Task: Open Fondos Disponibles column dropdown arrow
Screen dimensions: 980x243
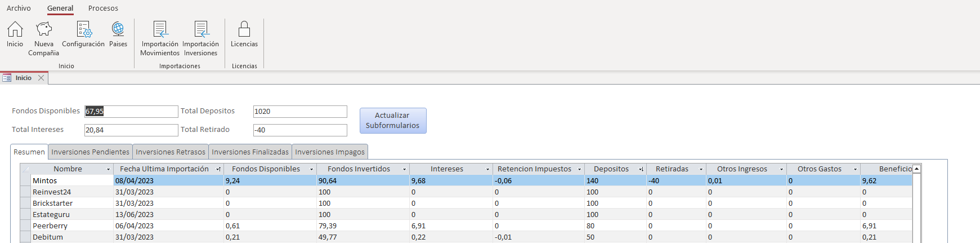Action: (x=311, y=169)
